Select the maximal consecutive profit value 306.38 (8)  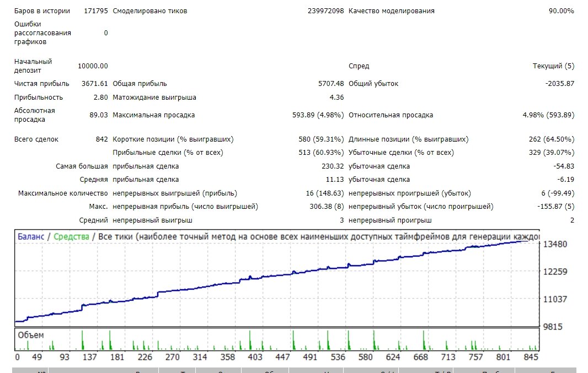(x=327, y=207)
